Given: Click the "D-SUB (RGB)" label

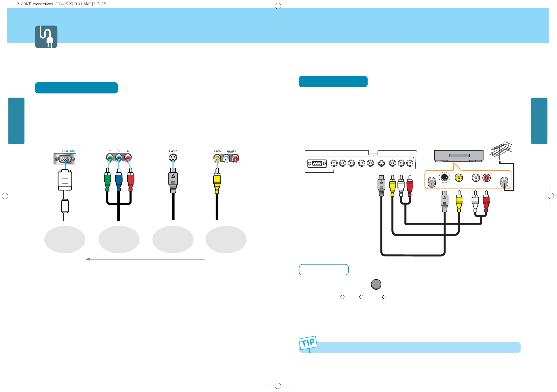Looking at the screenshot, I should (x=68, y=151).
